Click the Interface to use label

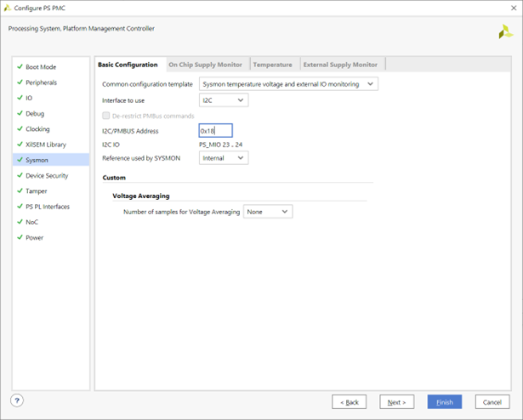pos(123,100)
